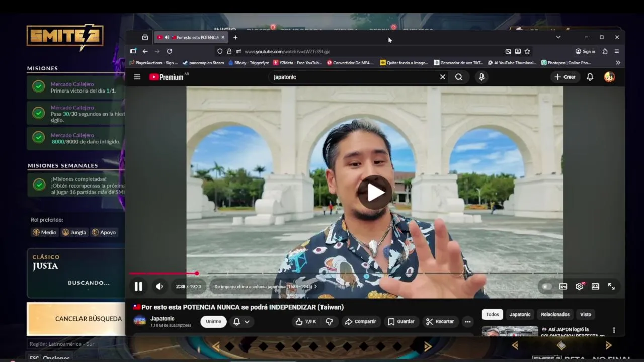The width and height of the screenshot is (644, 362).
Task: Toggle Apoyo preferred role in Smite 2
Action: 104,232
